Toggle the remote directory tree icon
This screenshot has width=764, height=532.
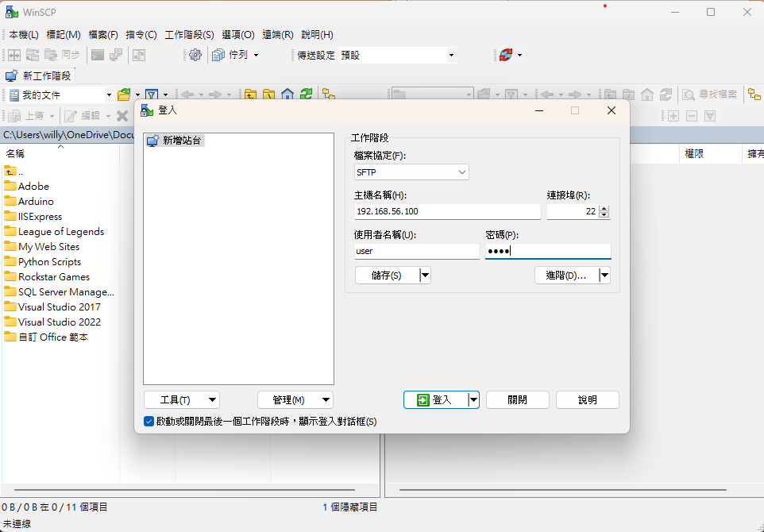coord(754,94)
